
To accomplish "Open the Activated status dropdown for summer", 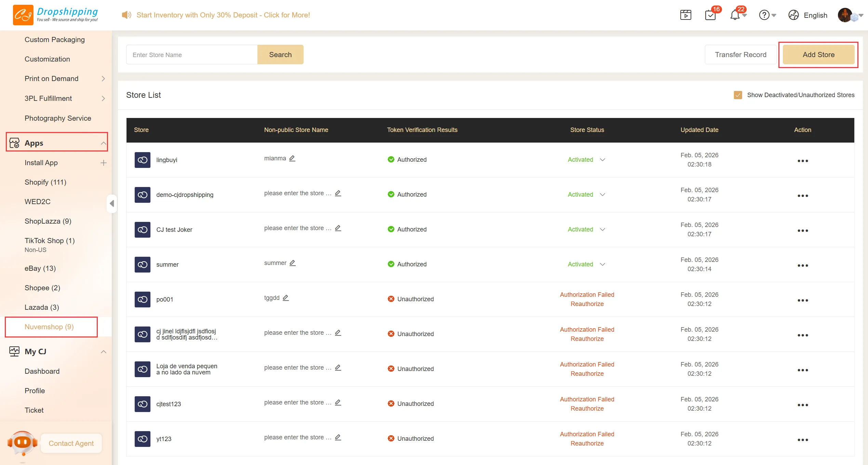I will point(602,264).
